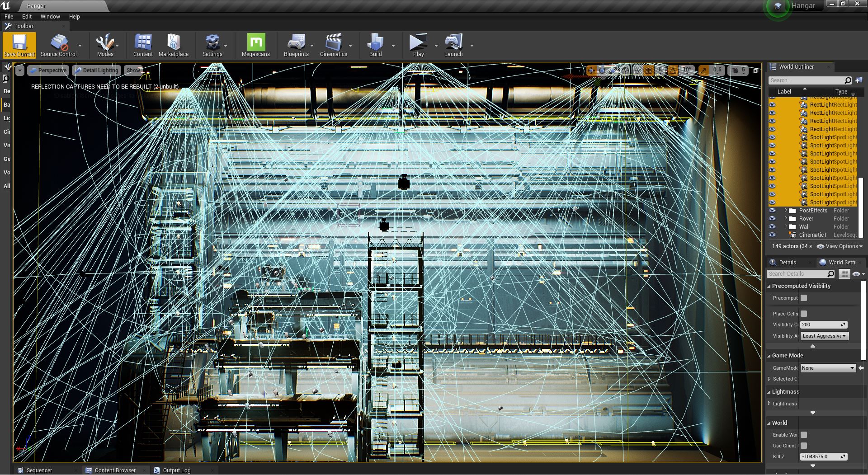Click Play to start the level
The width and height of the screenshot is (868, 475).
pyautogui.click(x=419, y=45)
